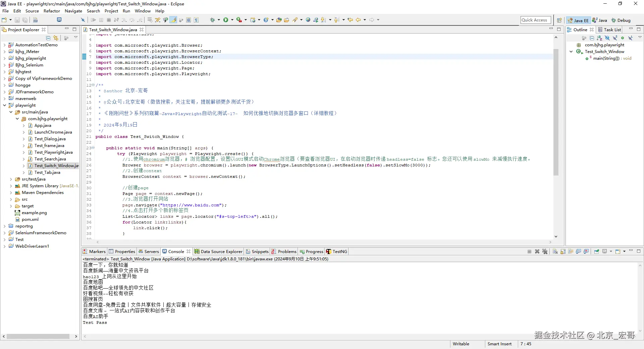Switch to the Debug perspective

coord(621,20)
